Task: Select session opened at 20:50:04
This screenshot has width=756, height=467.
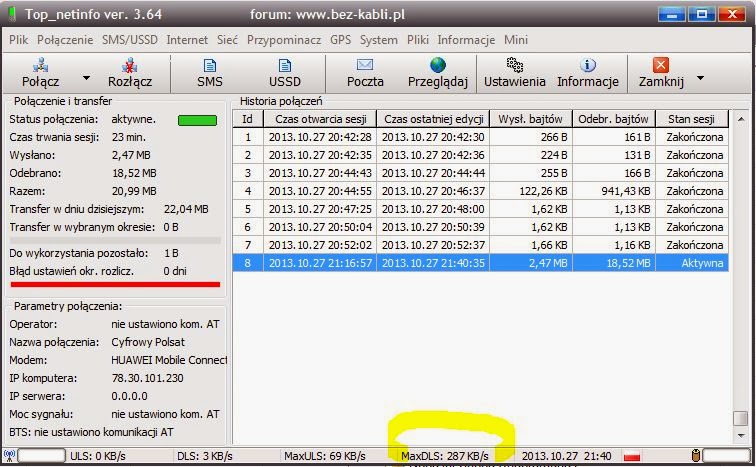Action: click(x=481, y=227)
